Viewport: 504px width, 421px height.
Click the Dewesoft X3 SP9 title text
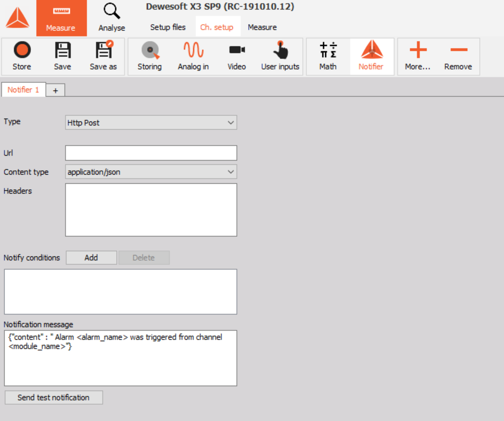[220, 7]
